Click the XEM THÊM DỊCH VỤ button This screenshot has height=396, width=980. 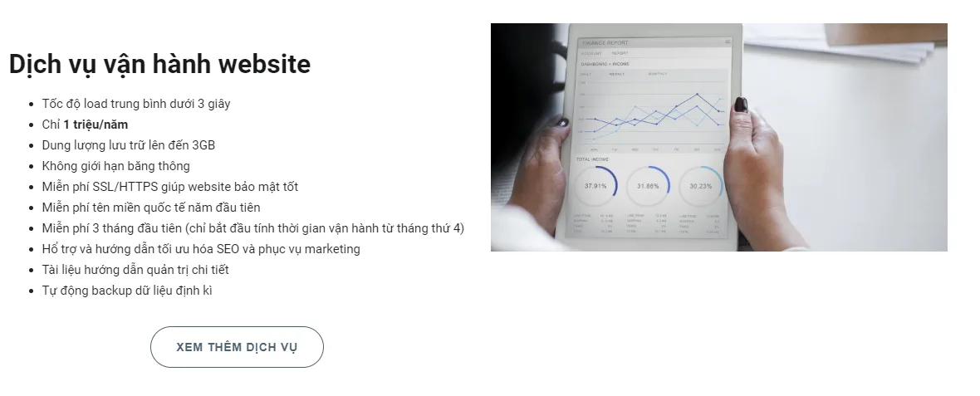click(237, 347)
